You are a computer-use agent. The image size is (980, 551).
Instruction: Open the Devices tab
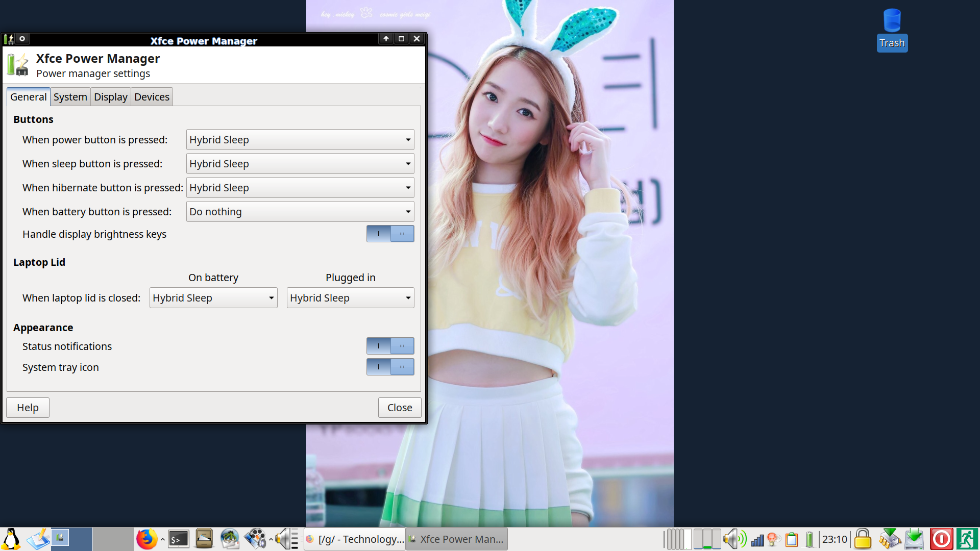pos(152,97)
